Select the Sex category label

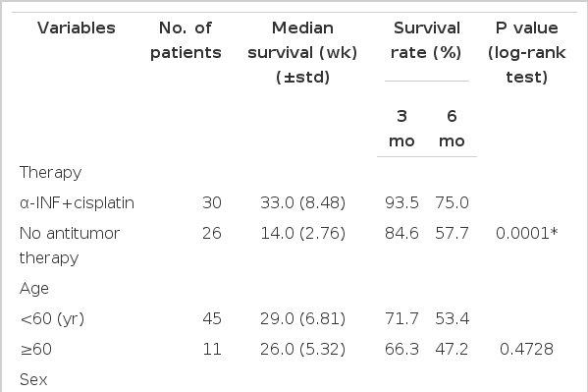(x=33, y=379)
